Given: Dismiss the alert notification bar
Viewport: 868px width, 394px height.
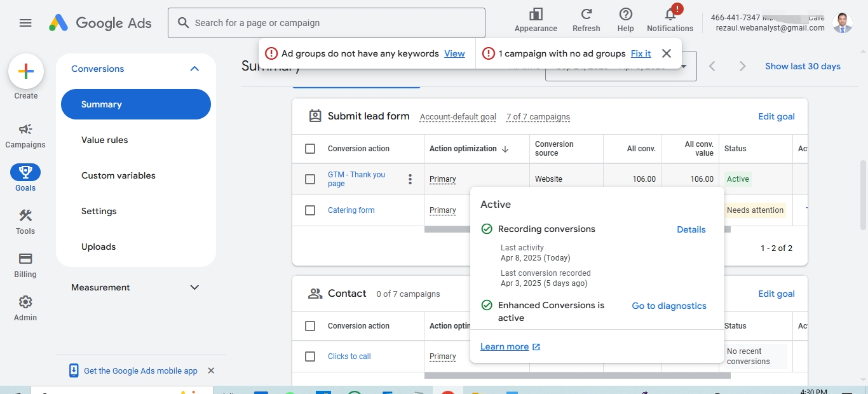Looking at the screenshot, I should 666,53.
